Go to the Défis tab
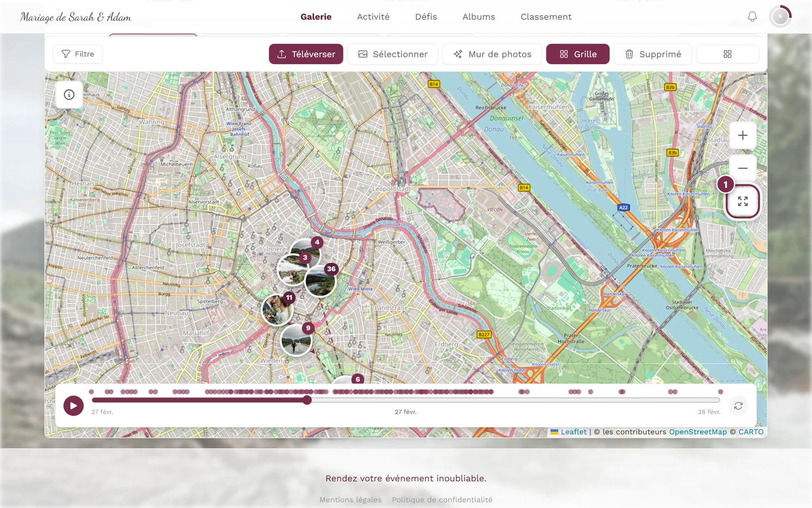Screen dimensions: 812x508 [x=426, y=17]
